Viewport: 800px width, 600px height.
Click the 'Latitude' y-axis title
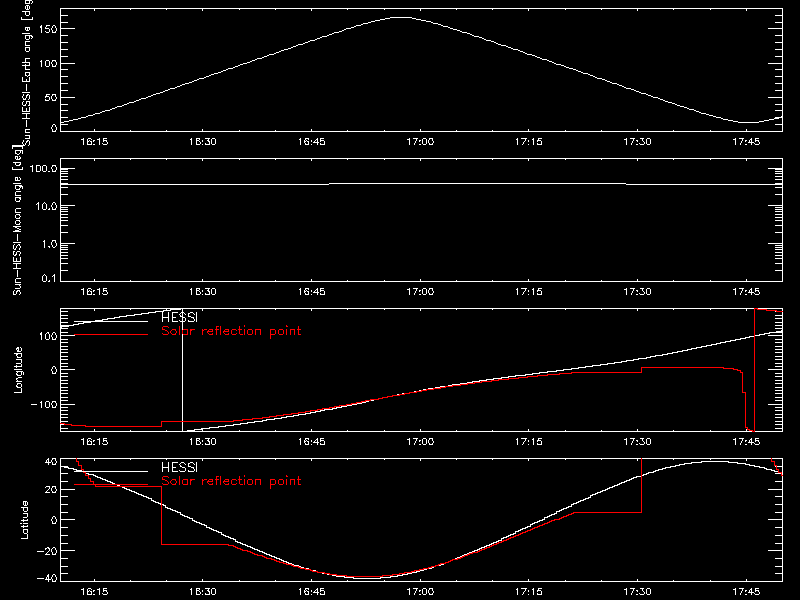24,520
